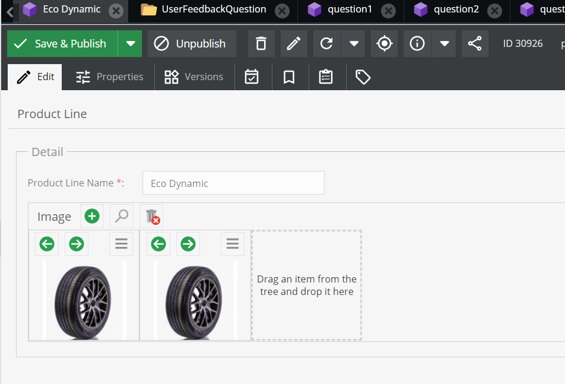Click the image search magnifier icon
The width and height of the screenshot is (565, 384).
tap(121, 216)
